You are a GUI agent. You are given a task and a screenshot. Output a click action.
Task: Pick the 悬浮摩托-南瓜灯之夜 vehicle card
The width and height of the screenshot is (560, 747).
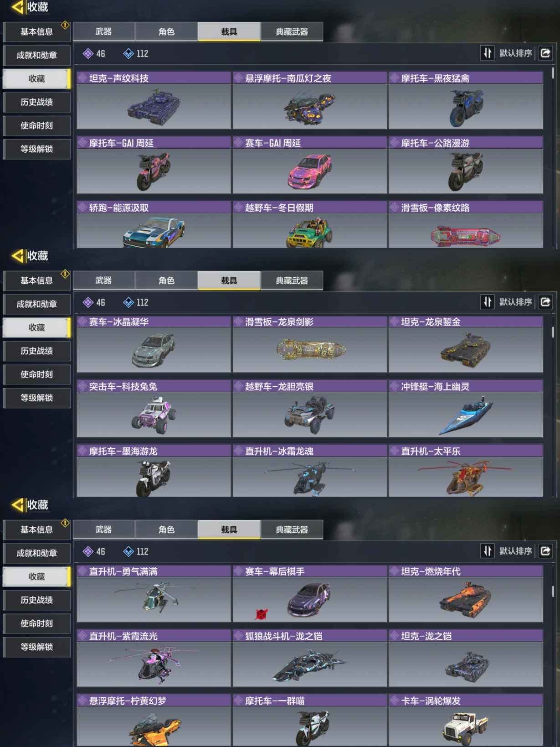[x=310, y=100]
